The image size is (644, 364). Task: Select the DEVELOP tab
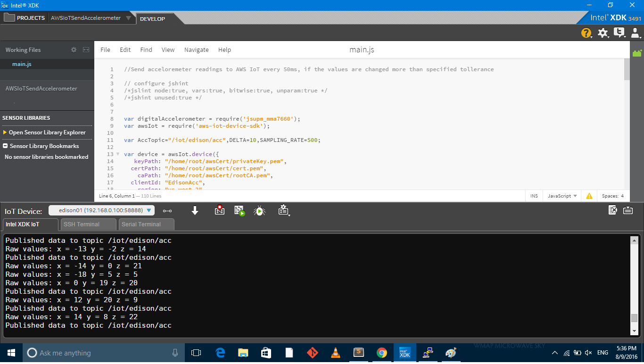click(x=153, y=19)
